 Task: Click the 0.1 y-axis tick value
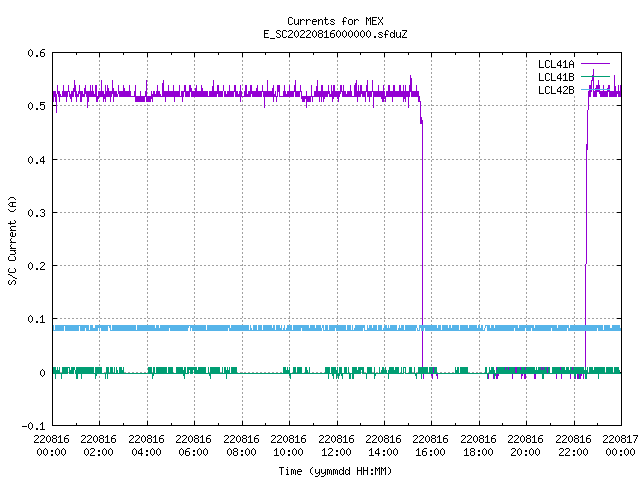click(36, 319)
